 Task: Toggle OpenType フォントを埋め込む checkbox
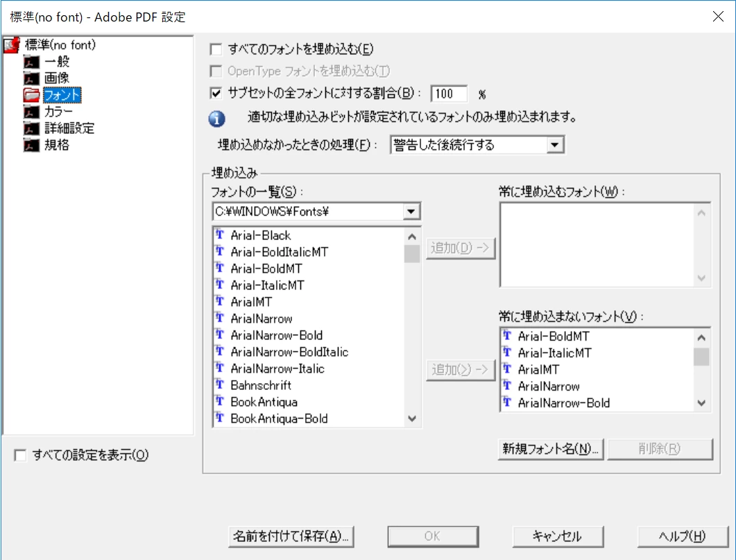point(216,71)
